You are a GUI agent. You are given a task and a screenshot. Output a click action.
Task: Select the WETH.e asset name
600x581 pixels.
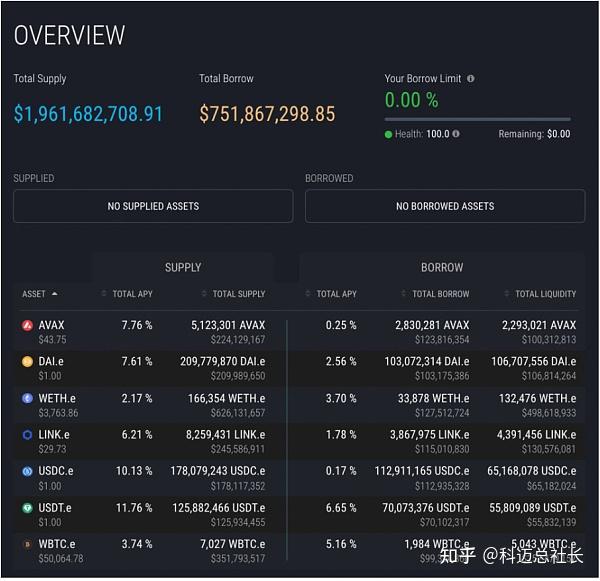tap(57, 398)
